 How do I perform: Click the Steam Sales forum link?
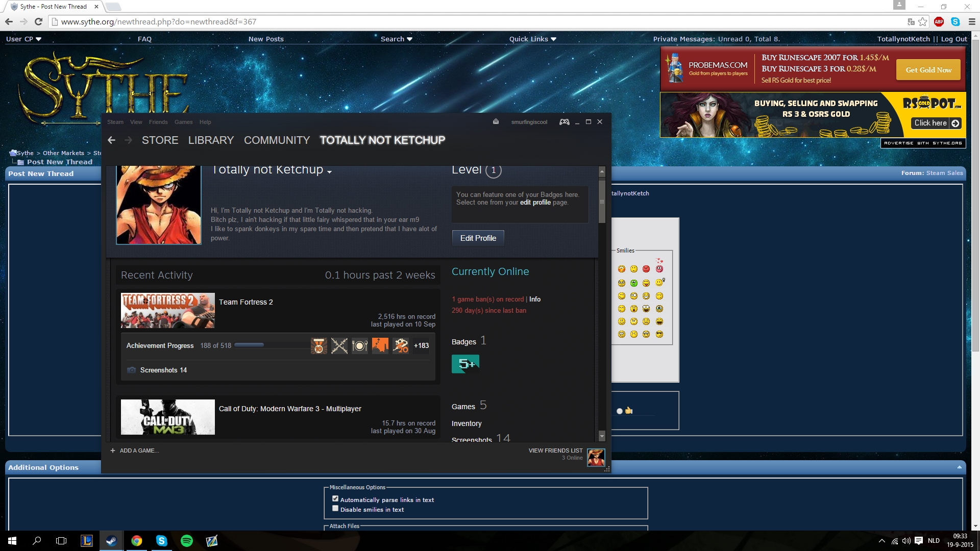pos(944,173)
